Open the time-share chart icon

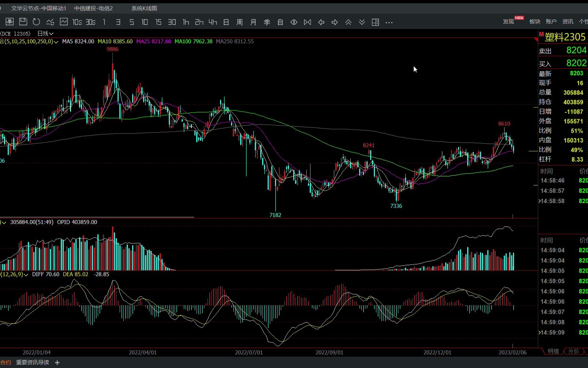(x=64, y=22)
